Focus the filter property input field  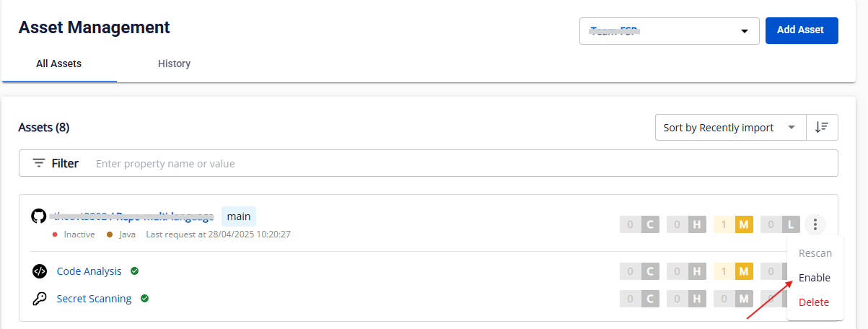(462, 164)
